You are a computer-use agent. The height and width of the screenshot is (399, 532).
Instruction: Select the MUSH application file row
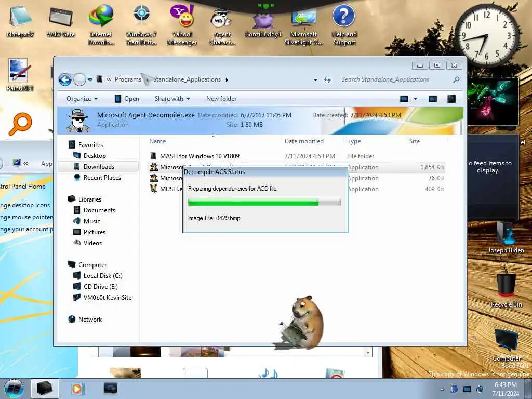click(x=297, y=189)
